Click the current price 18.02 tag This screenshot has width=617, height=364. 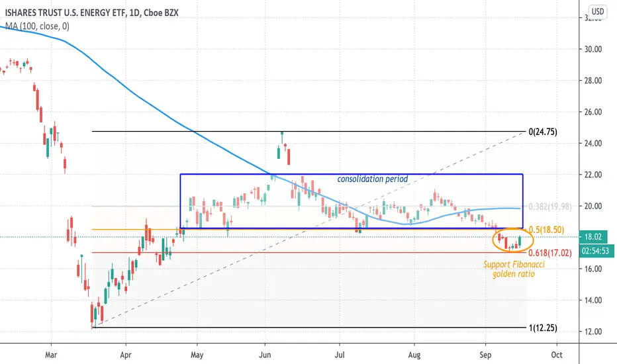coord(593,237)
